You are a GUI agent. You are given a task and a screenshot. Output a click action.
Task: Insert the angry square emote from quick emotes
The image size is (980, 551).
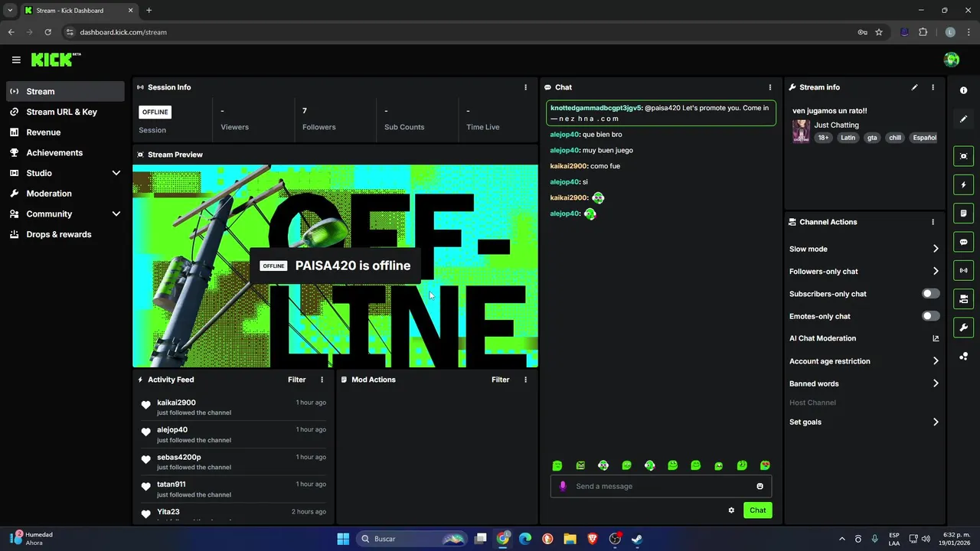click(x=580, y=465)
